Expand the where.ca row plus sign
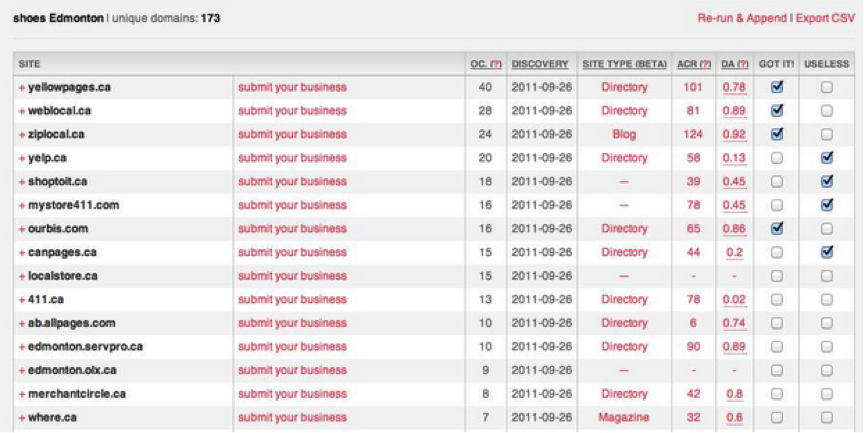The image size is (864, 433). click(x=22, y=418)
